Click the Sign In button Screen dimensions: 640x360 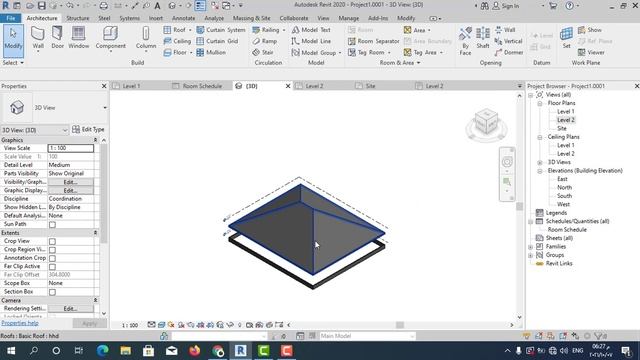[x=506, y=6]
